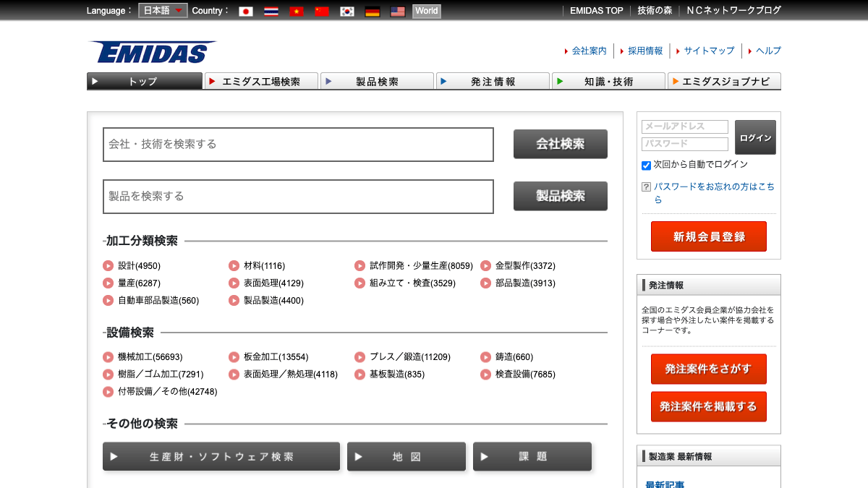This screenshot has height=488, width=868.
Task: Open 付帯設備/その他(42748) equipment link
Action: tap(167, 392)
